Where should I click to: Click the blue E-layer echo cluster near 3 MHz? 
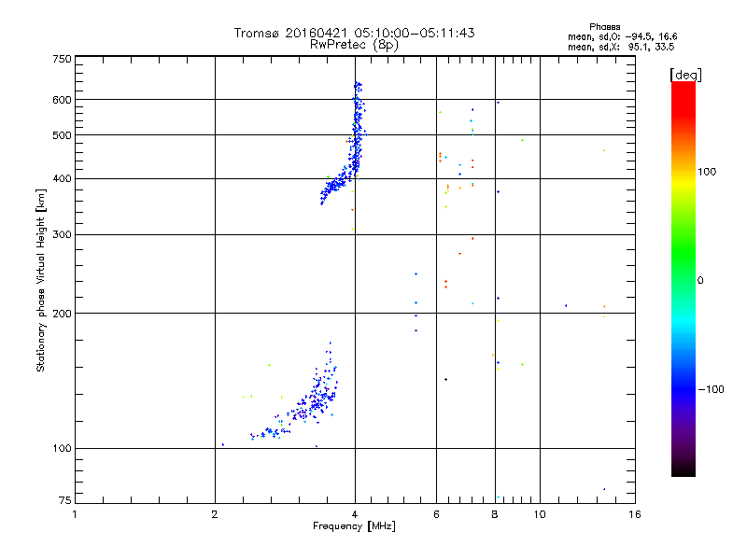[x=305, y=405]
